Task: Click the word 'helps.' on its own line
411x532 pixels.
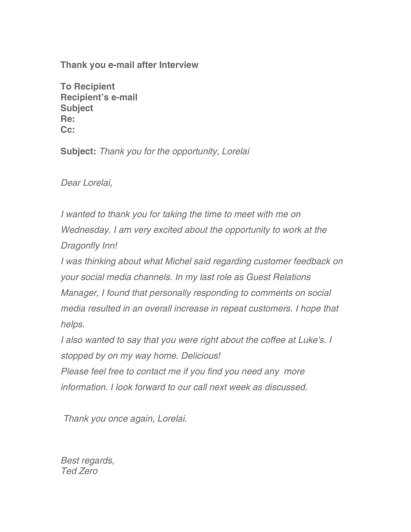Action: tap(73, 324)
